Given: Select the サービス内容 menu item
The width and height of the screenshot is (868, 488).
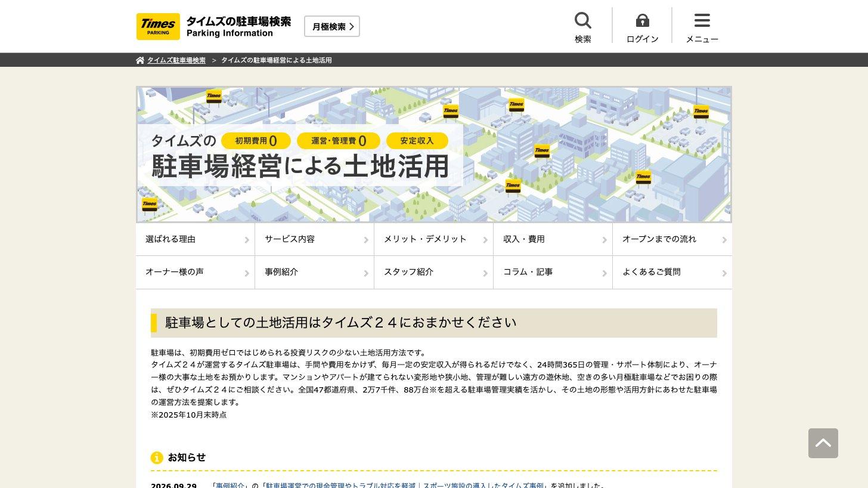Looking at the screenshot, I should [x=314, y=239].
